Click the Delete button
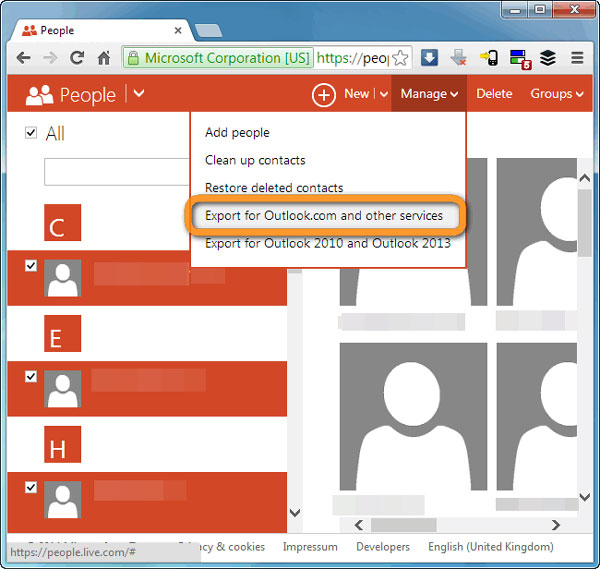Screen dimensions: 600x569 tap(494, 94)
